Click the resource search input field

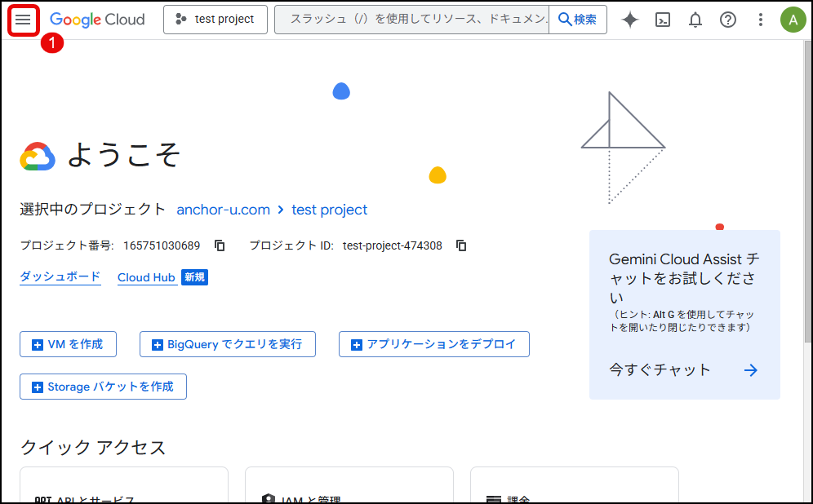[x=412, y=20]
